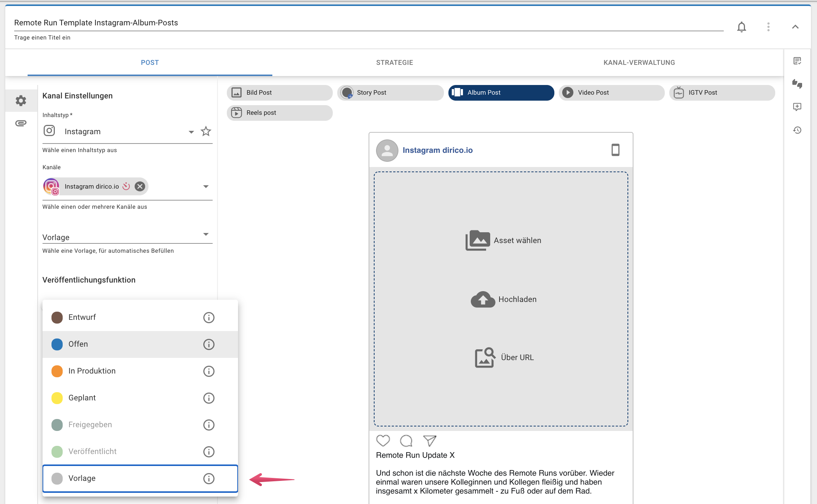Image resolution: width=817 pixels, height=504 pixels.
Task: Open the Vorlage template dropdown
Action: click(127, 236)
